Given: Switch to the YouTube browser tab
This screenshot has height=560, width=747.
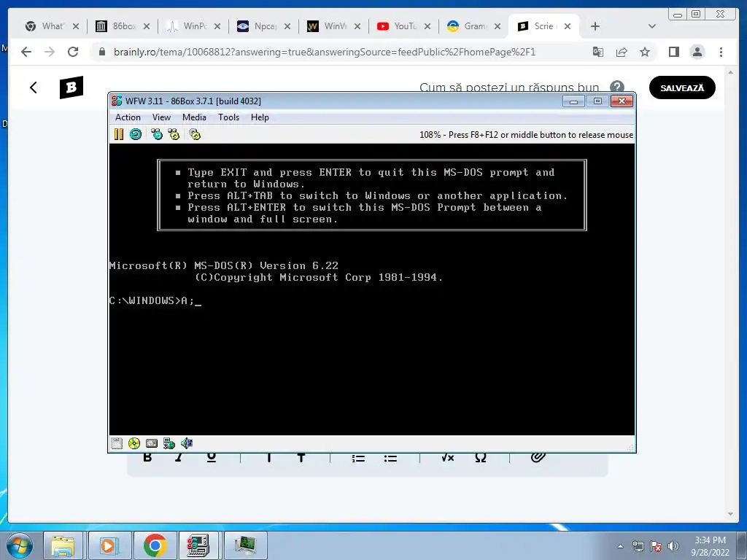Looking at the screenshot, I should coord(404,26).
